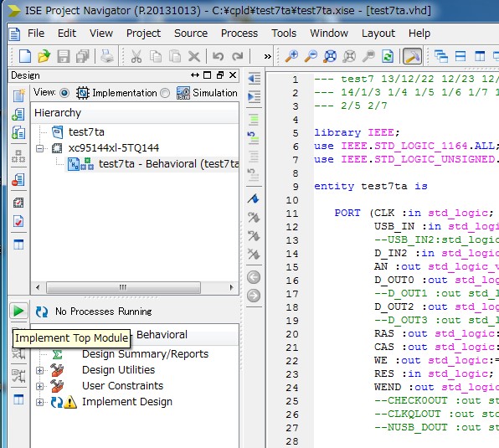Open the Window menu
Image resolution: width=499 pixels, height=448 pixels.
click(x=329, y=33)
